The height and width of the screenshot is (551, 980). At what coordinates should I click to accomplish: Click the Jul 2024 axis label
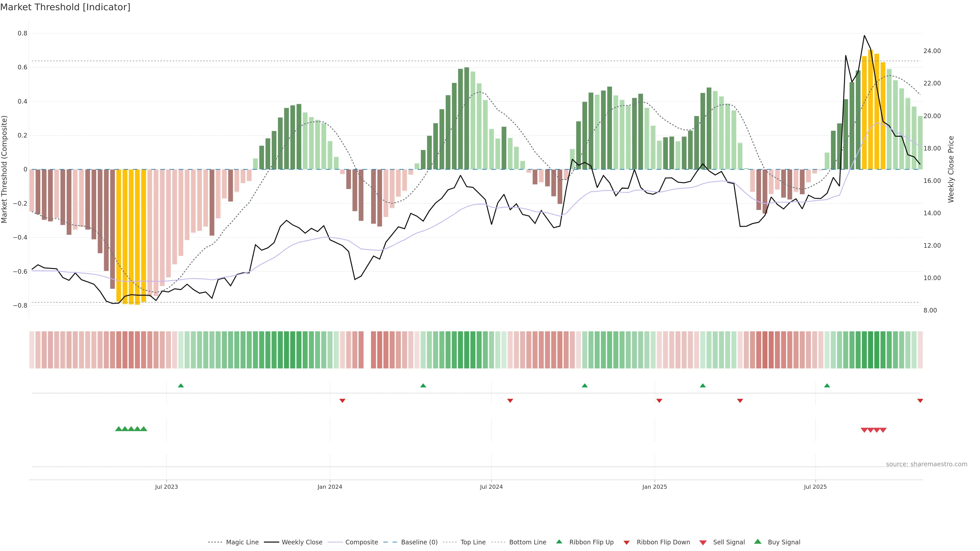coord(491,487)
